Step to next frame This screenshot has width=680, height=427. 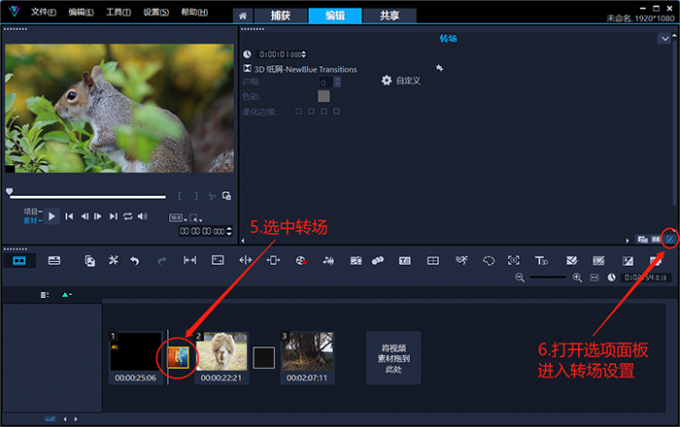[98, 216]
